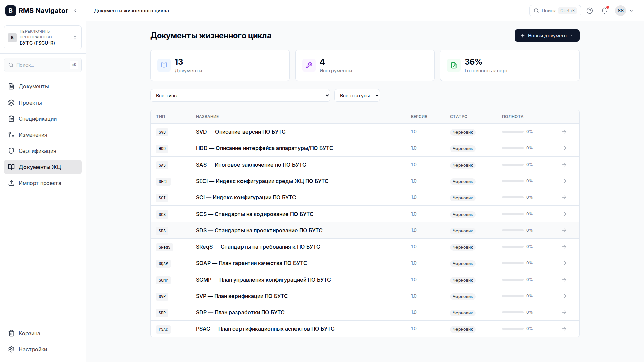The width and height of the screenshot is (644, 362).
Task: Open SVP row arrow icon
Action: tap(564, 296)
